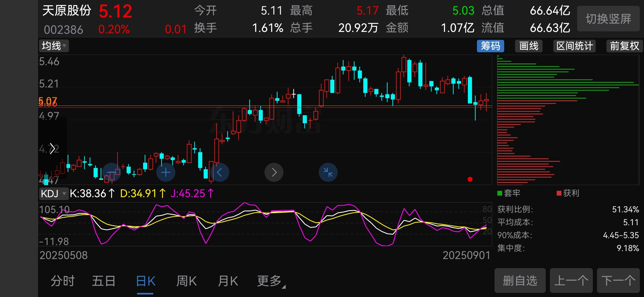
Task: Select the 月K tab
Action: click(x=228, y=281)
